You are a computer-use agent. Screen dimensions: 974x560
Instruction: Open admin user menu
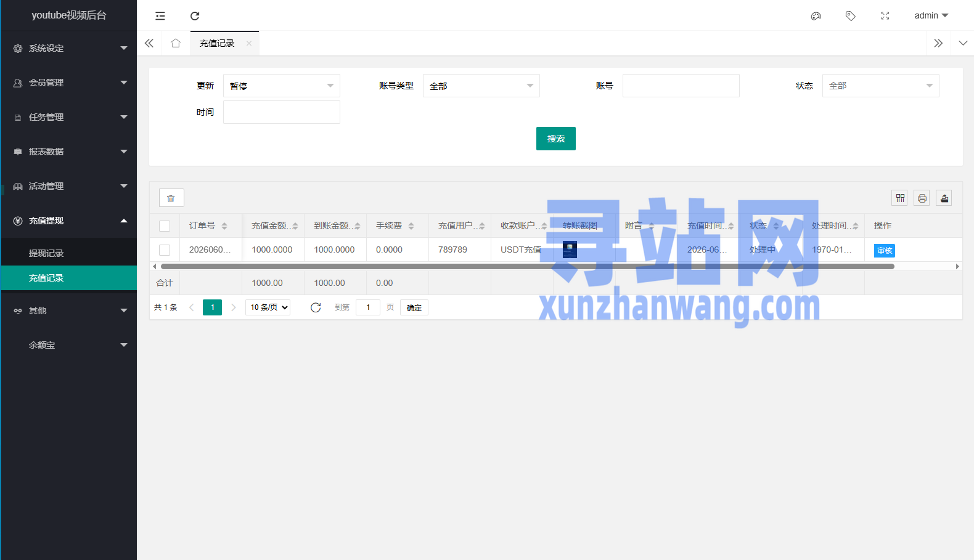931,16
